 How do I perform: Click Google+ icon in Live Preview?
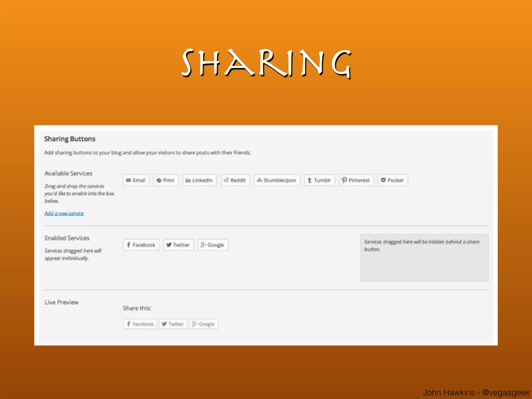pos(195,324)
